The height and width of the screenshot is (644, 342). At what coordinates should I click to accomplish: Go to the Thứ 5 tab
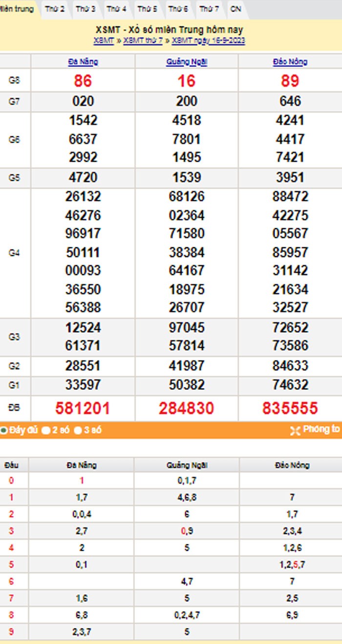click(147, 9)
